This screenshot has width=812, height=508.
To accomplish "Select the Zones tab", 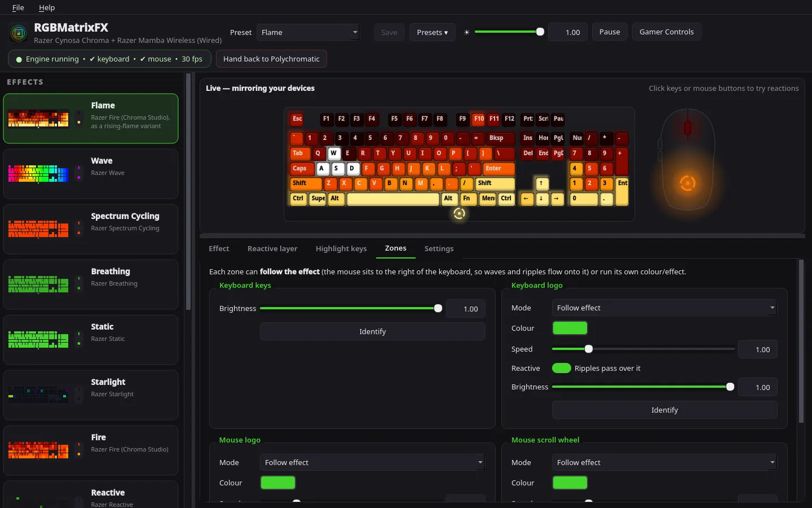I will point(396,248).
